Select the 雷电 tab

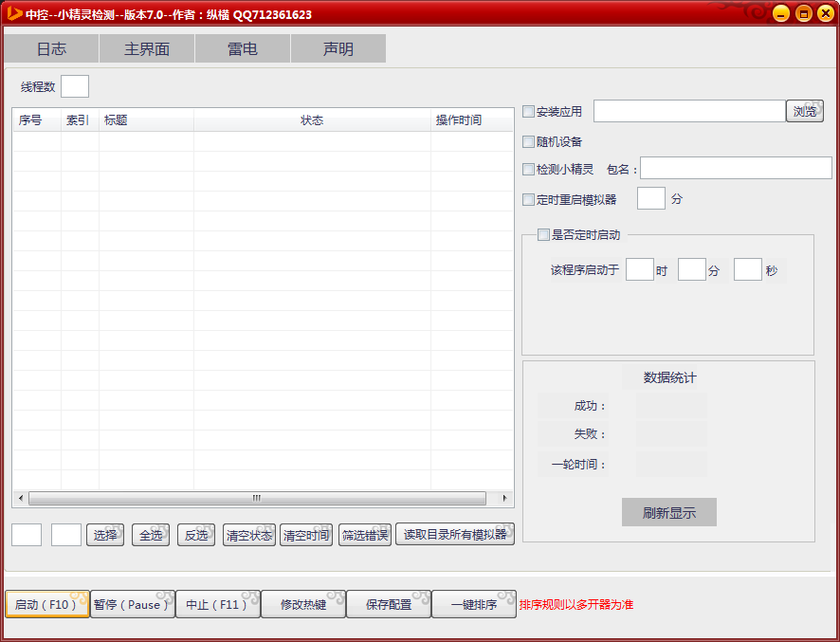click(243, 48)
